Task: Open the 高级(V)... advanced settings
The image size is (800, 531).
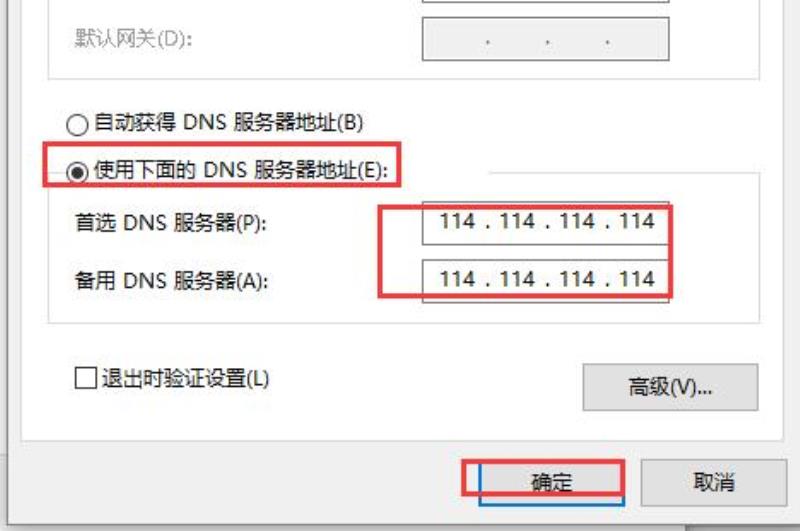Action: 670,387
